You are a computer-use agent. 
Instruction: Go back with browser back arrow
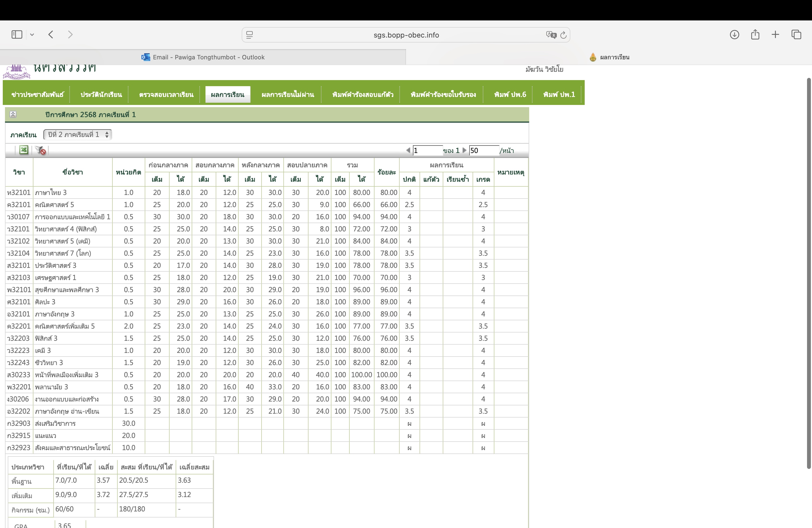click(x=51, y=35)
